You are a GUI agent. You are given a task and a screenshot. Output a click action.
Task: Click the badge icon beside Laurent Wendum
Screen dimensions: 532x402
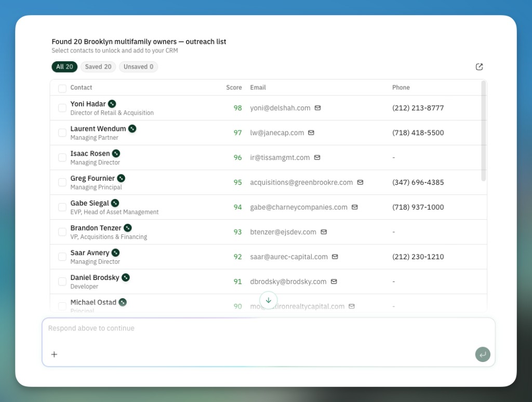(132, 129)
